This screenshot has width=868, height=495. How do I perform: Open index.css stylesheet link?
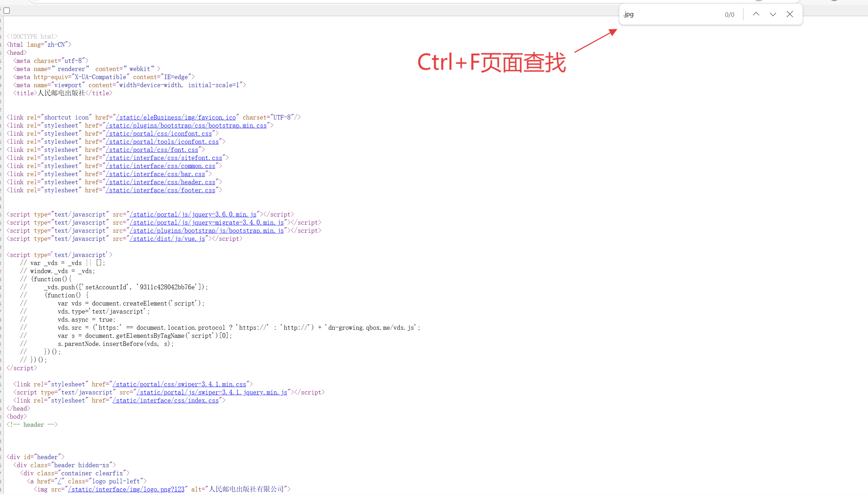166,400
